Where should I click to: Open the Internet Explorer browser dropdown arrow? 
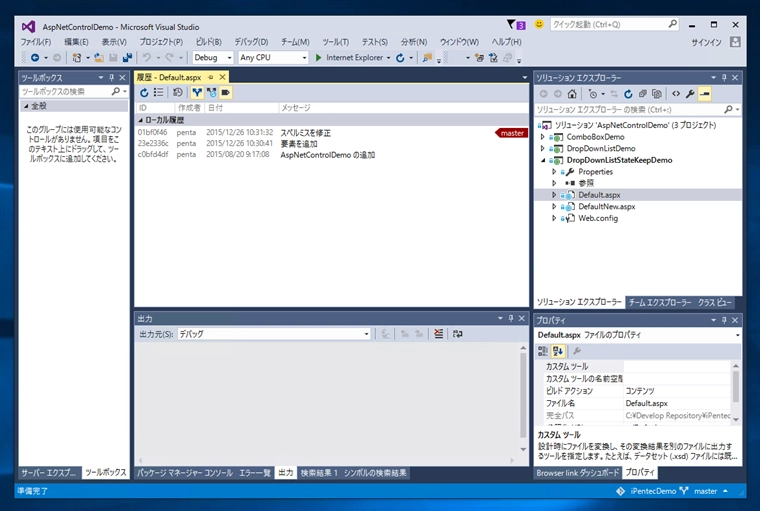pos(388,58)
